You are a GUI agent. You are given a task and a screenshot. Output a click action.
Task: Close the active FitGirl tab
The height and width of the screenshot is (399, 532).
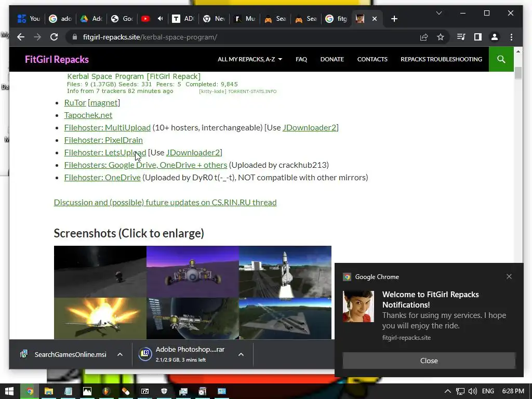pos(375,19)
